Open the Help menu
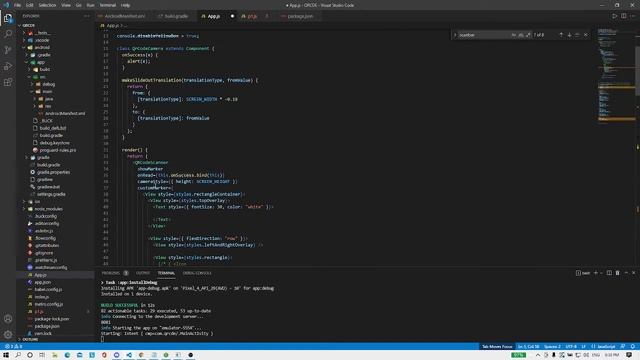Image resolution: width=640 pixels, height=360 pixels. click(125, 5)
